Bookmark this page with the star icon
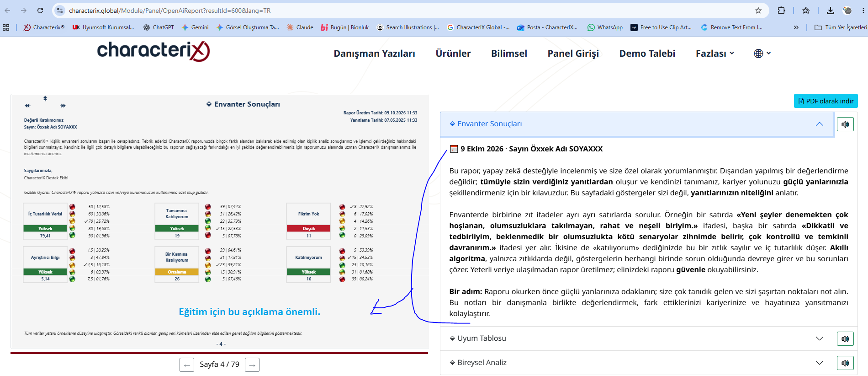The image size is (868, 376). pyautogui.click(x=758, y=11)
